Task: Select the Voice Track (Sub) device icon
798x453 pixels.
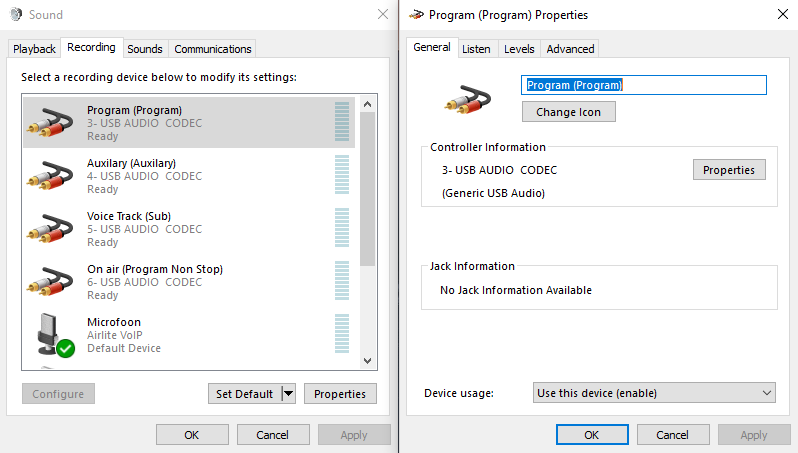Action: tap(50, 229)
